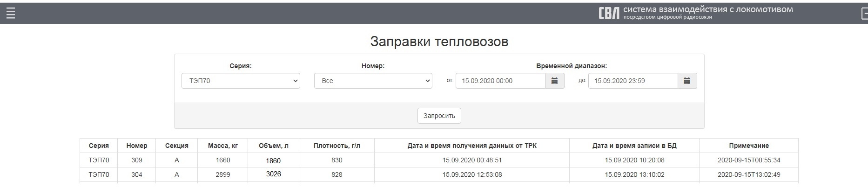The image size is (868, 195).
Task: Click the volume cell showing 3026
Action: 273,174
